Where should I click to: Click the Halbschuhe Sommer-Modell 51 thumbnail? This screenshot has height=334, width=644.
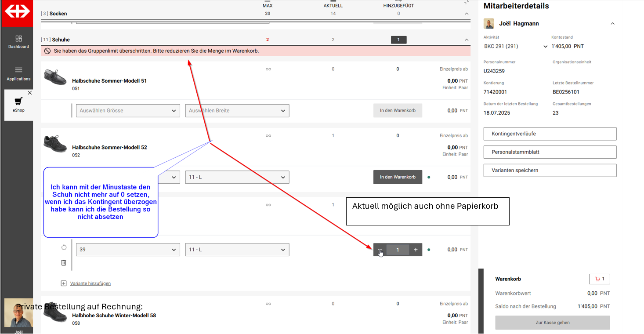pyautogui.click(x=55, y=77)
